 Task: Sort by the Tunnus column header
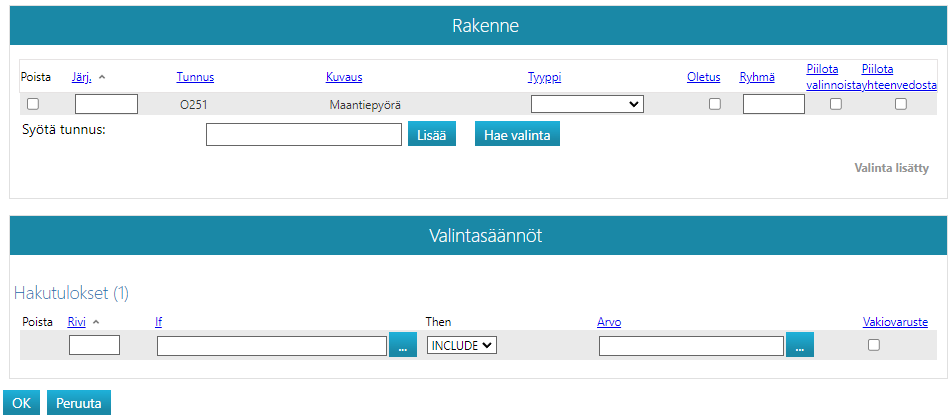195,78
